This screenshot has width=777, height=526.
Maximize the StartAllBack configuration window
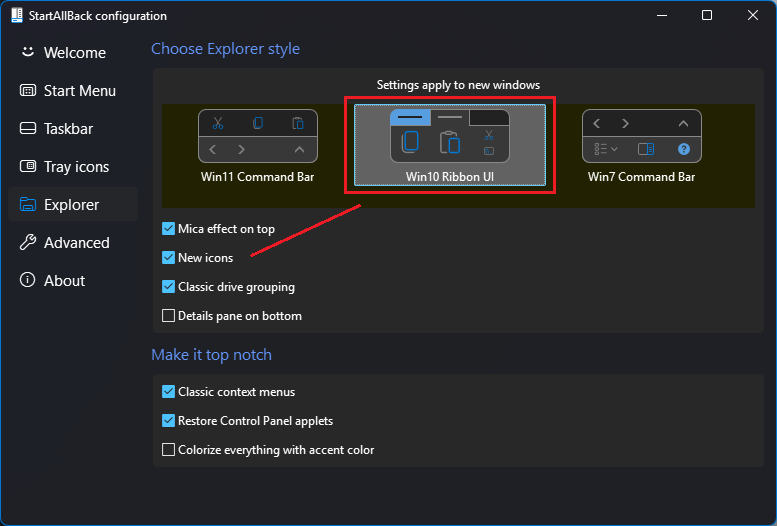point(707,15)
